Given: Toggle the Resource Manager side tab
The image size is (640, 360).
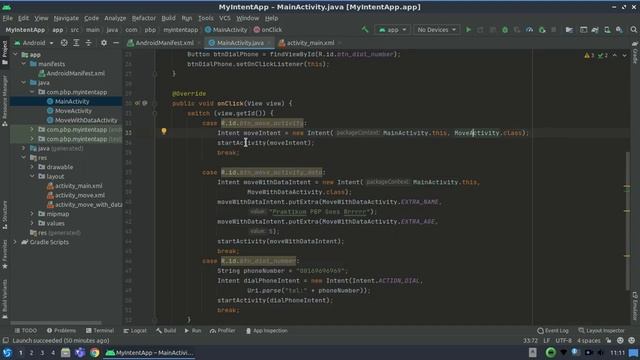Looking at the screenshot, I should point(4,100).
